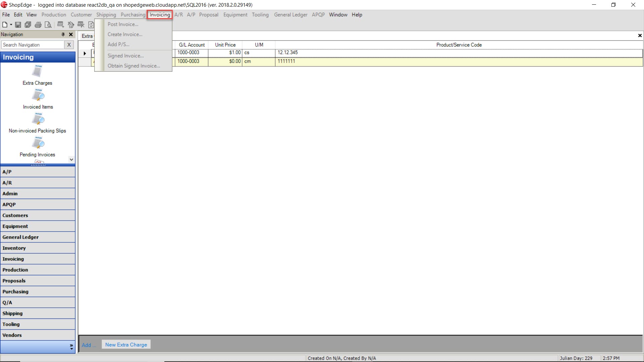The width and height of the screenshot is (644, 362).
Task: Toggle pin Navigation panel open
Action: [63, 35]
